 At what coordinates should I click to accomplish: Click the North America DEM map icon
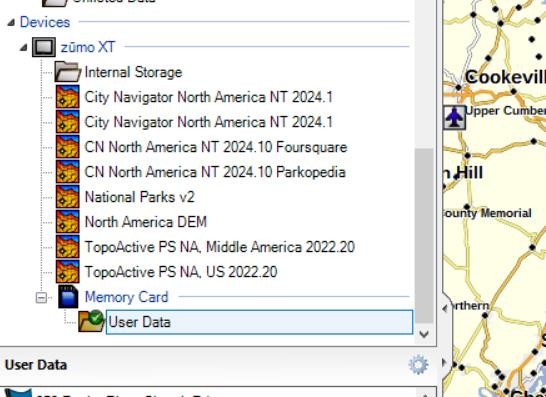68,222
